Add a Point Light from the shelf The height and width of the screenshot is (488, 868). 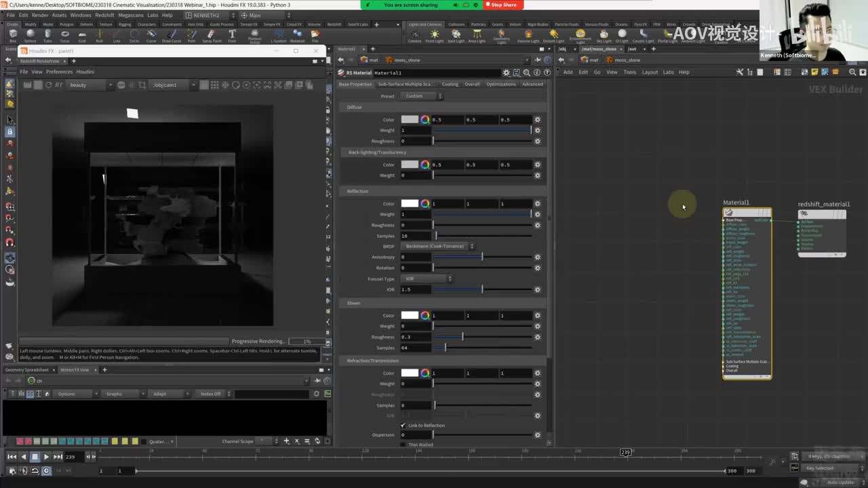coord(434,35)
